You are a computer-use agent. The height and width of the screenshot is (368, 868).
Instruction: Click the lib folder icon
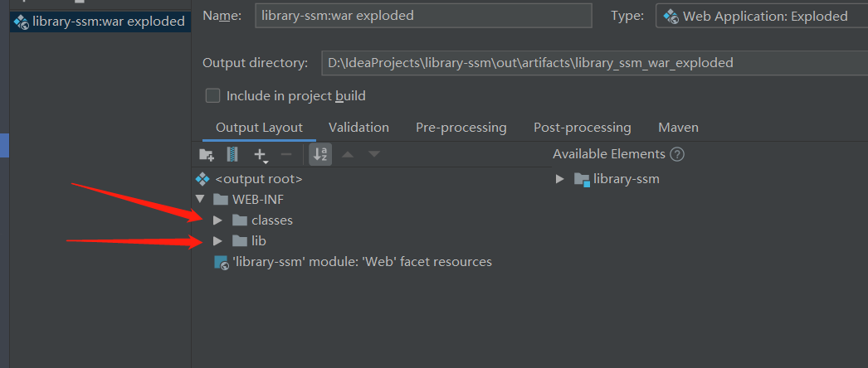pos(240,241)
